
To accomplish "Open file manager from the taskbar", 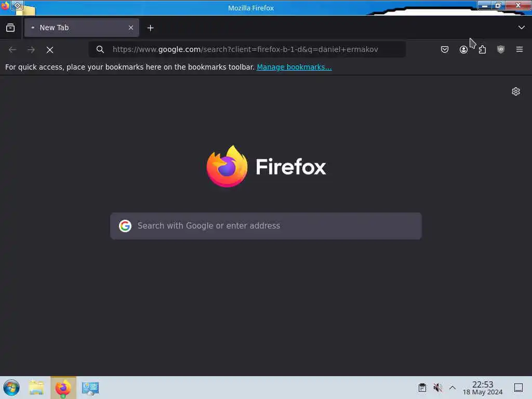I will (36, 388).
